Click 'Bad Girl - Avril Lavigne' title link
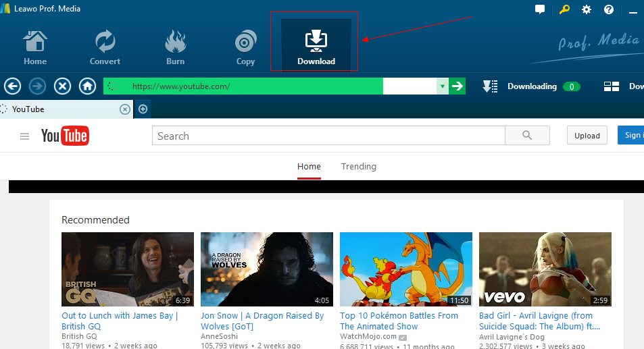The height and width of the screenshot is (349, 644). coord(540,321)
